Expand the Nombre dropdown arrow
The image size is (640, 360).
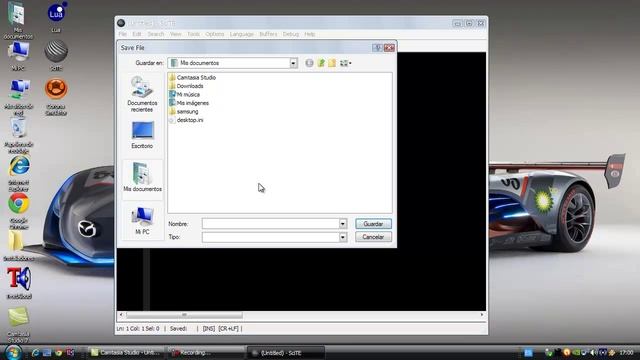343,224
